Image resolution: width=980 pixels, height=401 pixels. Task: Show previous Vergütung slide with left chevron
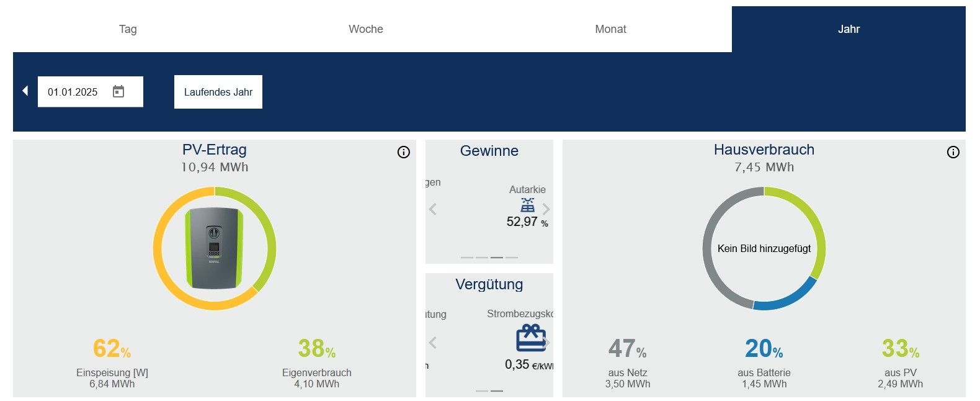[x=433, y=342]
